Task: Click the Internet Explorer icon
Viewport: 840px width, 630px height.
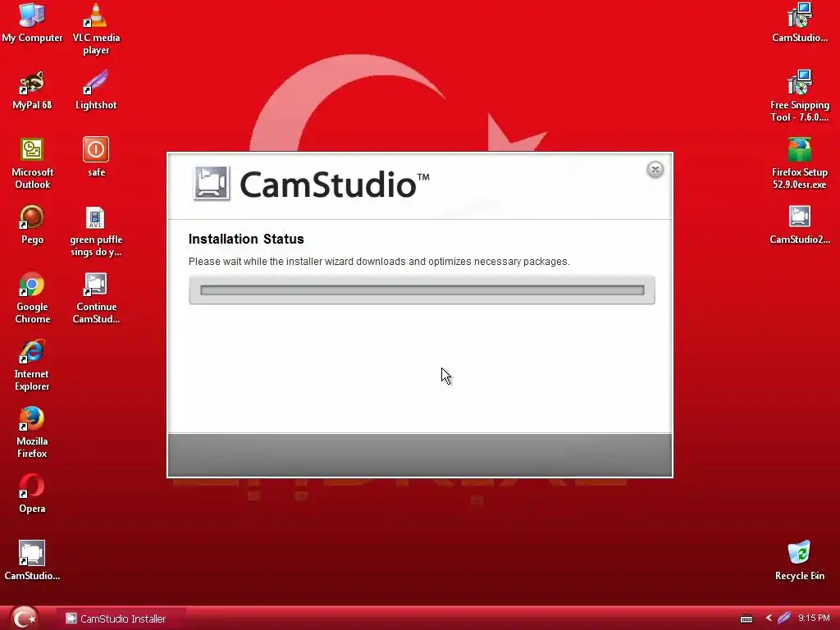Action: [x=32, y=365]
